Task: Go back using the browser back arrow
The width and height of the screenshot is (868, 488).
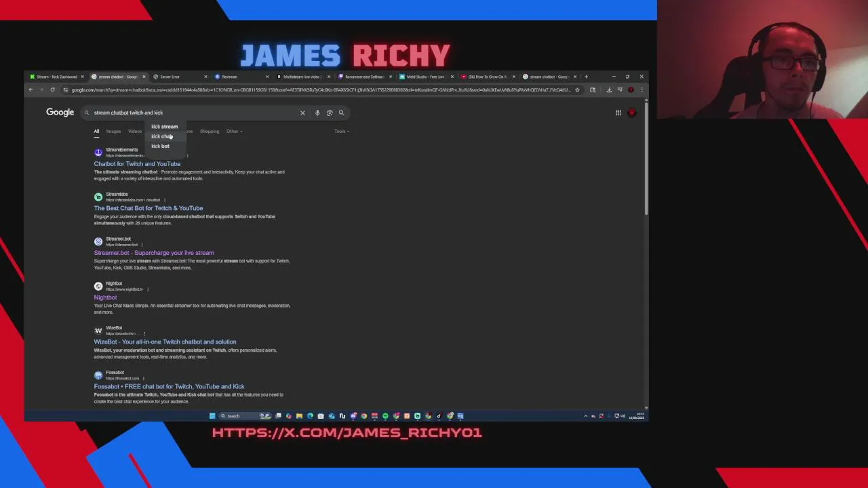Action: point(31,89)
